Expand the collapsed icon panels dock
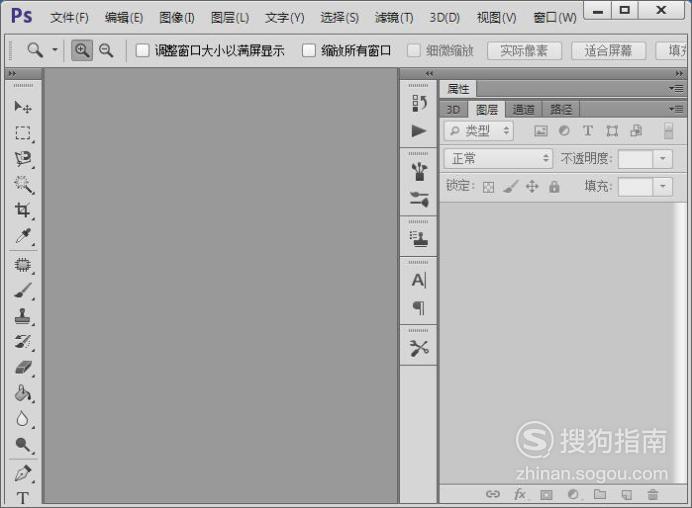This screenshot has height=508, width=692. [429, 73]
